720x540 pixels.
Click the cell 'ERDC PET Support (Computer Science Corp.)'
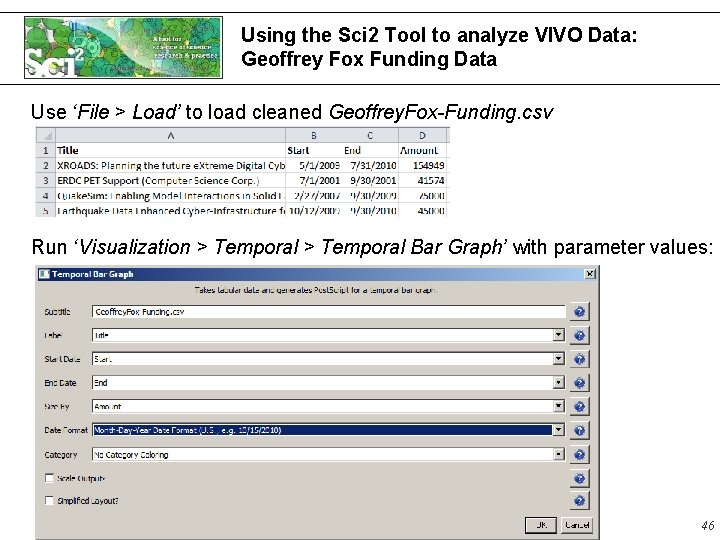[170, 180]
